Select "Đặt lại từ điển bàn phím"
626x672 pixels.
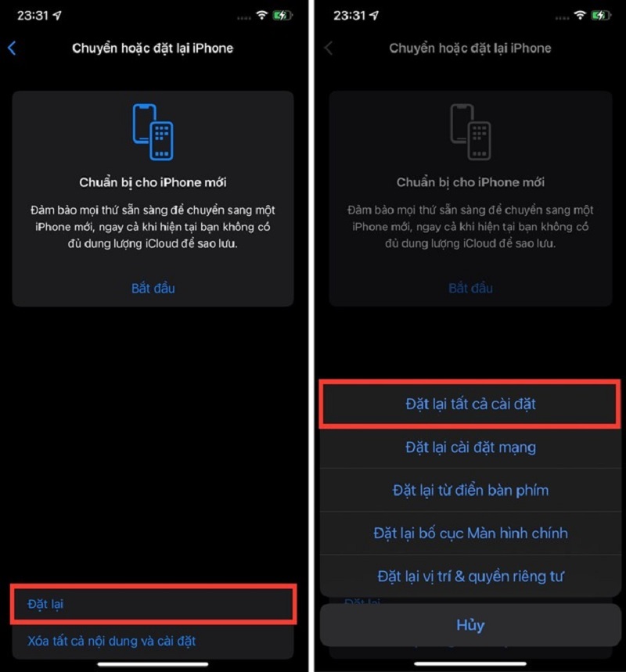[470, 491]
